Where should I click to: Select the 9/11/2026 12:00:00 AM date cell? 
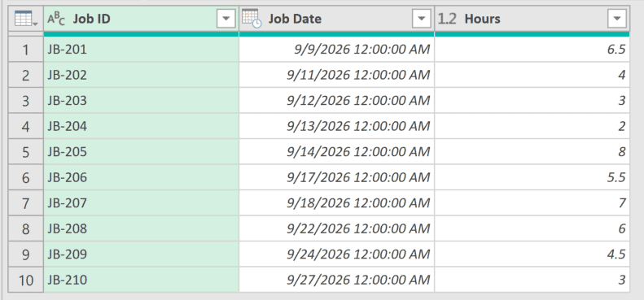click(x=337, y=75)
